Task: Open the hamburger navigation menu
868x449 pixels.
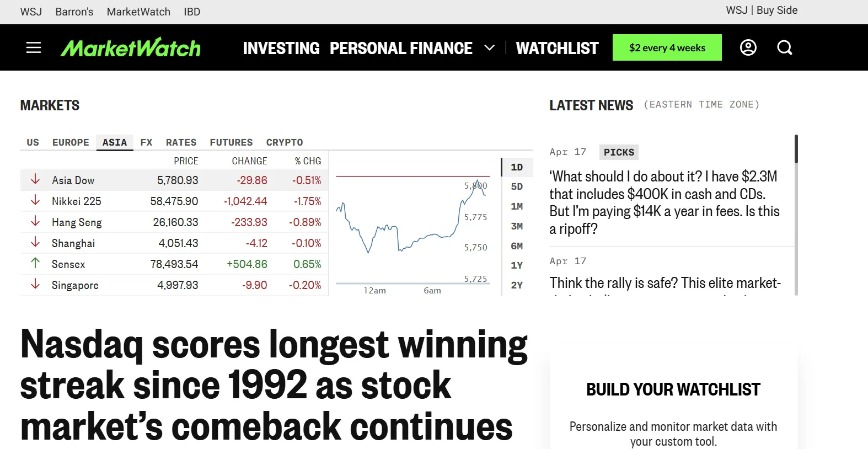Action: 34,47
